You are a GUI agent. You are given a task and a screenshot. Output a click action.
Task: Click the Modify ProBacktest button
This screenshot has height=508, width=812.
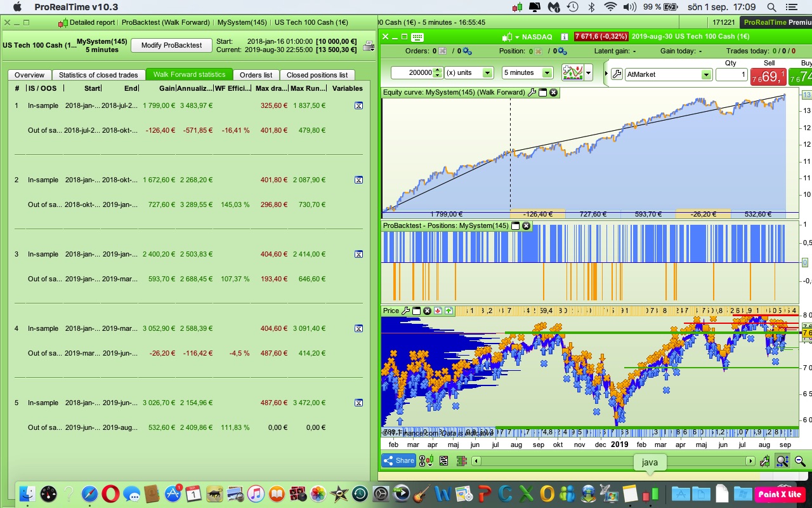(x=171, y=45)
